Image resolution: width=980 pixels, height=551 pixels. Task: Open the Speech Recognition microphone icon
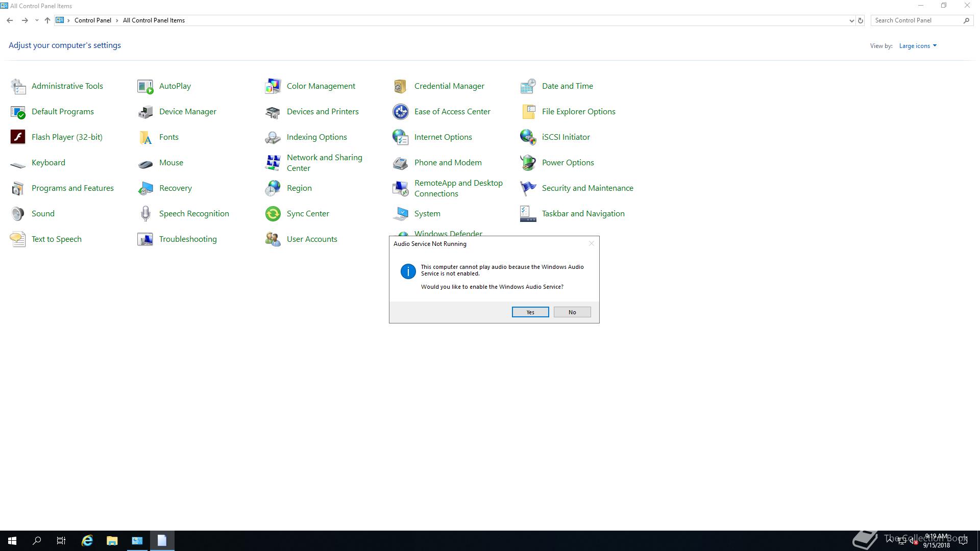[x=145, y=214]
